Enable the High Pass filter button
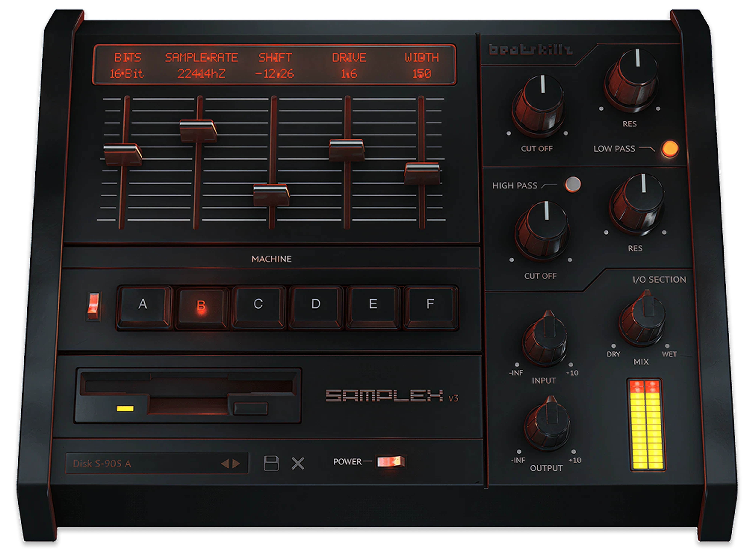 573,184
